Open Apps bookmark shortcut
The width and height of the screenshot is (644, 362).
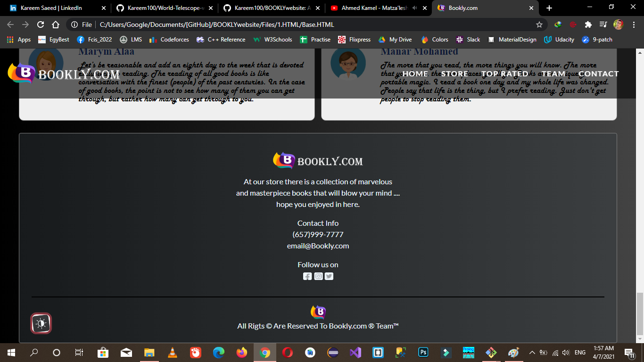tap(19, 40)
